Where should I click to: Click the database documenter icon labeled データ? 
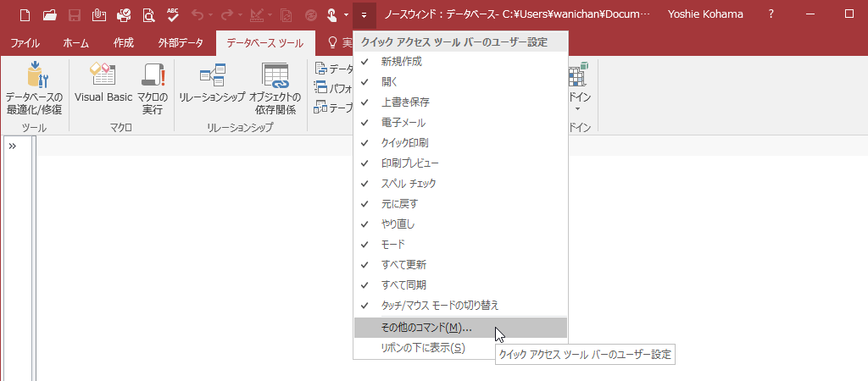[x=320, y=69]
